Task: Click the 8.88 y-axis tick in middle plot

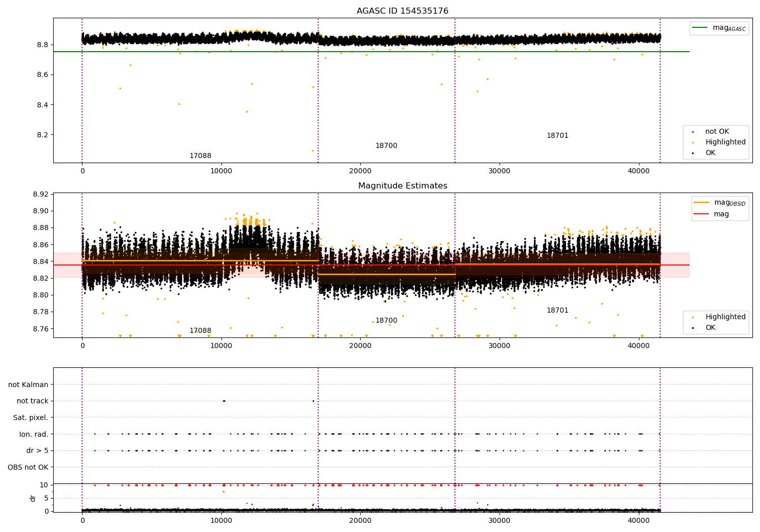Action: pyautogui.click(x=41, y=228)
